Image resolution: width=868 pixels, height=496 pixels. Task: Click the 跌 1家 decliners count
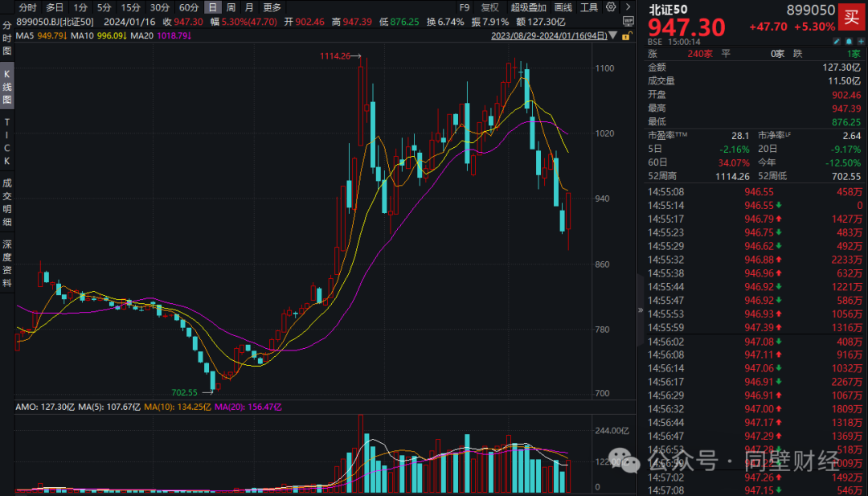(x=827, y=54)
